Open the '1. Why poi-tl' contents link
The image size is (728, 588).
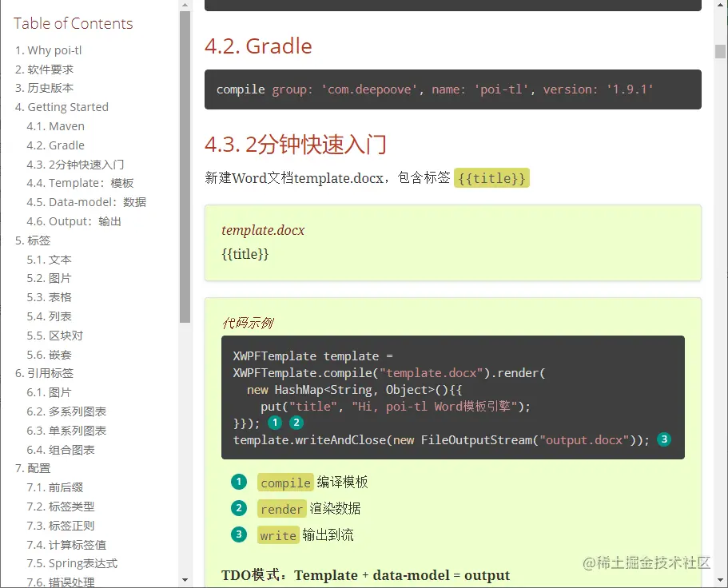48,50
